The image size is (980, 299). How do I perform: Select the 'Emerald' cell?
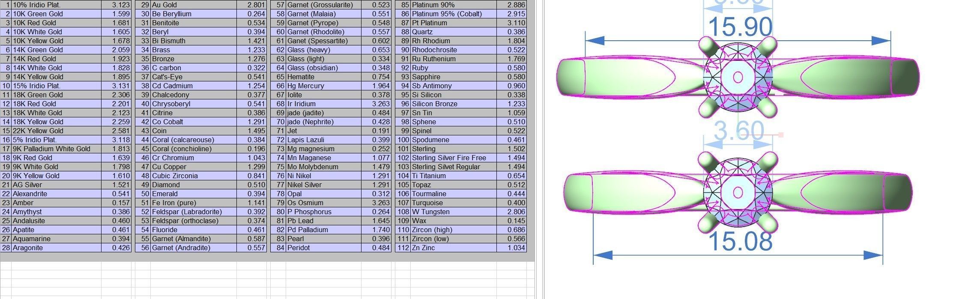[x=194, y=194]
